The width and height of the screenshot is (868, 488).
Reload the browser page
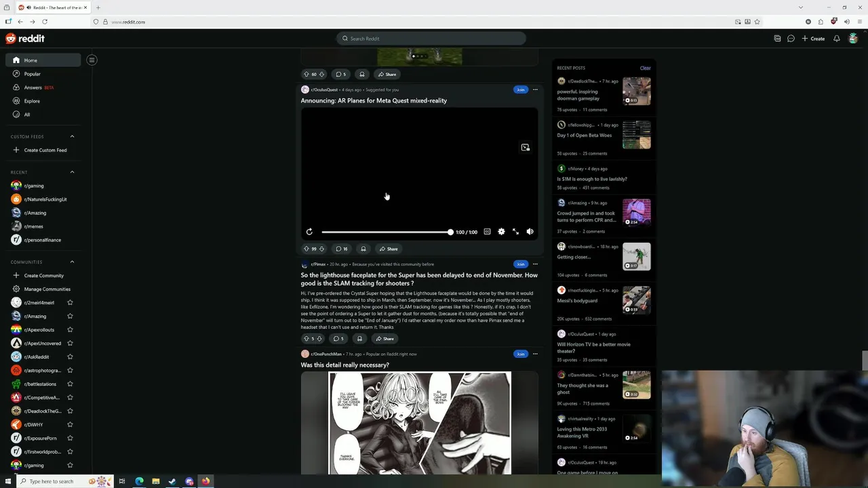coord(45,22)
